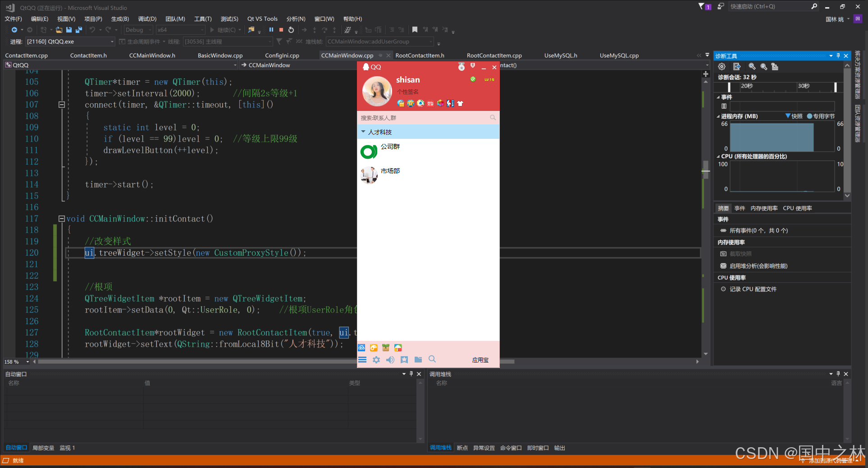Click the shopping bag icon in QQ
The image size is (868, 468).
(x=430, y=103)
